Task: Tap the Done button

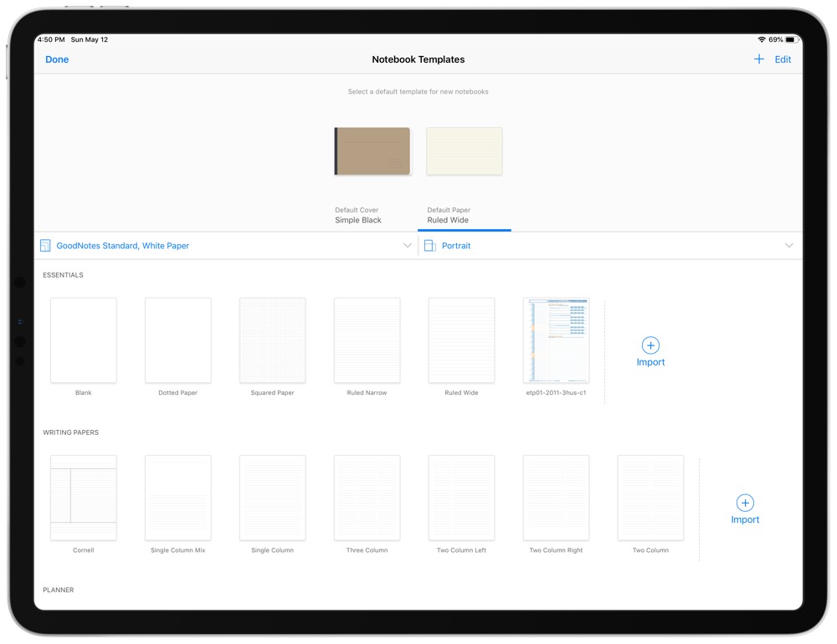Action: 56,59
